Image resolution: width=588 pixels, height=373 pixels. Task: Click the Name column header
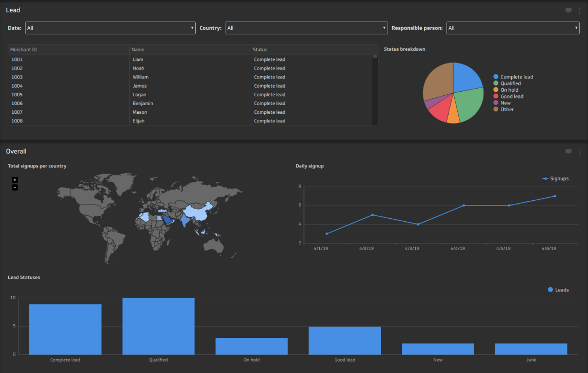pos(138,50)
